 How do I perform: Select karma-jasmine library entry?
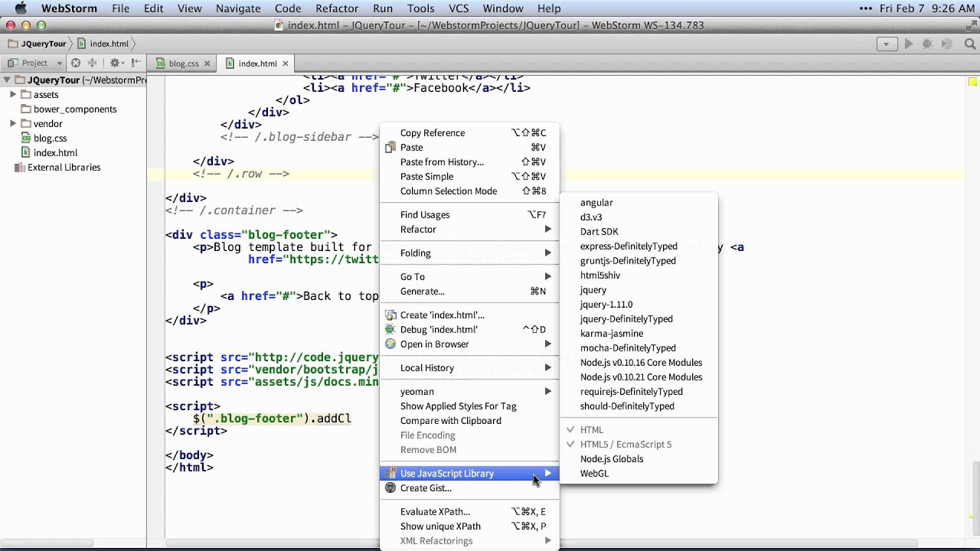click(612, 333)
